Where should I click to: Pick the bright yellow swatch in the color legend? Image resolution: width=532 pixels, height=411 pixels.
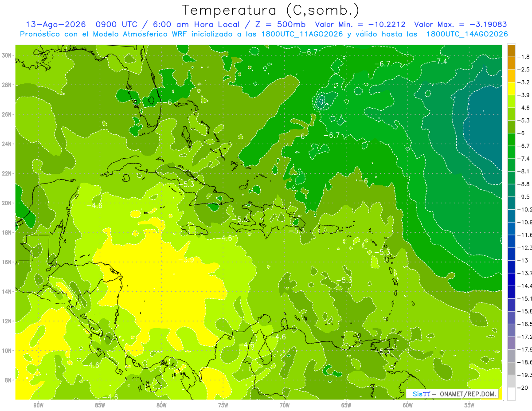coord(511,89)
